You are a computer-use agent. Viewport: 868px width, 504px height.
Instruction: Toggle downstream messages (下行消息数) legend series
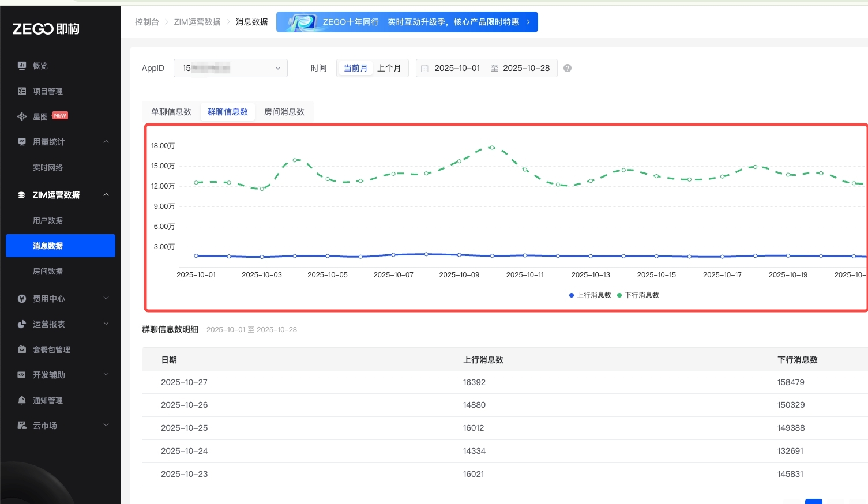click(x=638, y=295)
